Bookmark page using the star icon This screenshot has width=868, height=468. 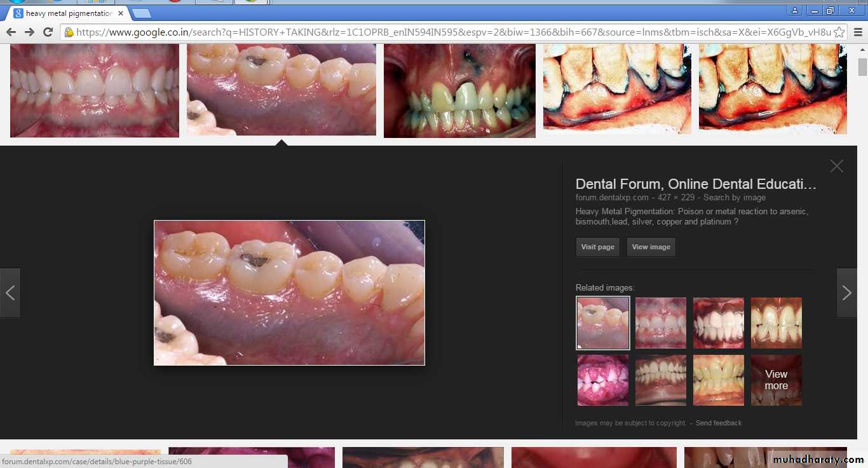[x=839, y=32]
